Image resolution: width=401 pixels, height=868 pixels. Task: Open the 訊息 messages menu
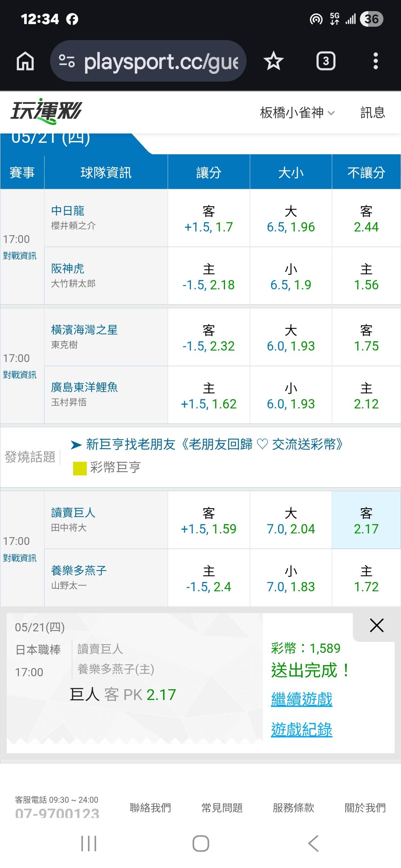[372, 112]
